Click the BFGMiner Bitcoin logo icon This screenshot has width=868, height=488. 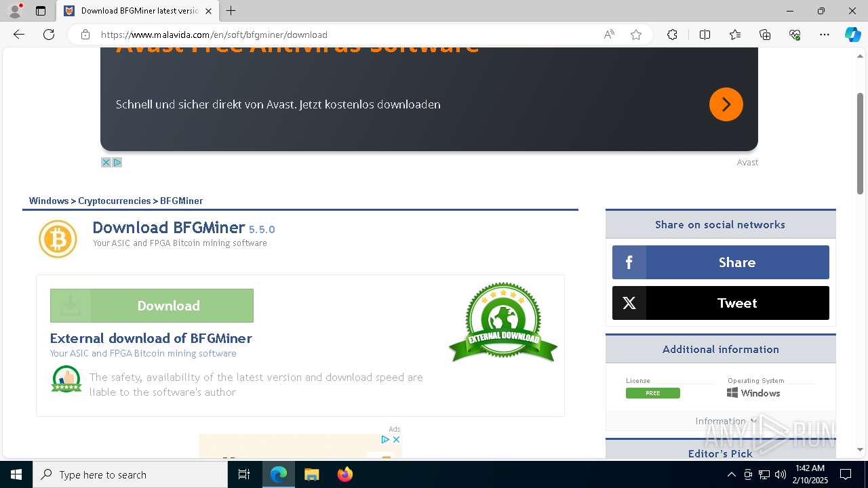click(58, 239)
